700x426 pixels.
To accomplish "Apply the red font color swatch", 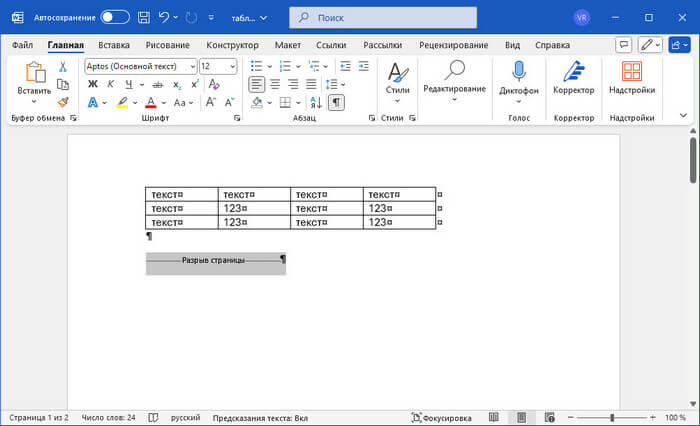I will [x=151, y=102].
